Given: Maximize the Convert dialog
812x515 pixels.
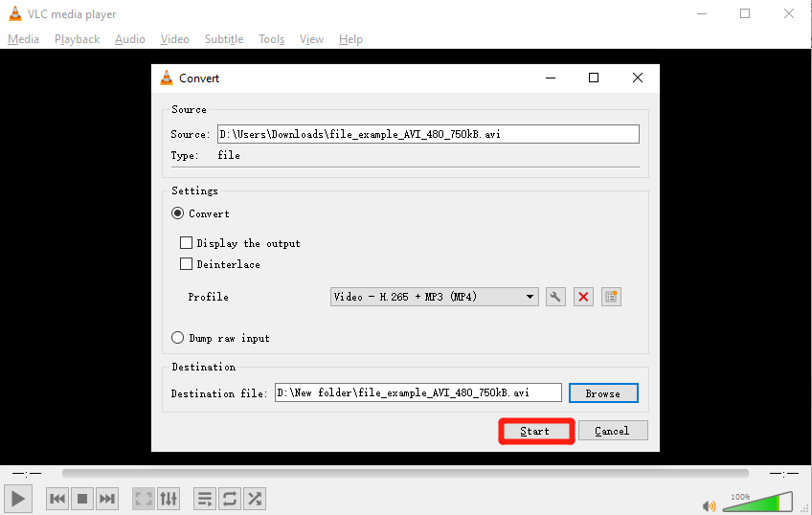Looking at the screenshot, I should coord(594,78).
